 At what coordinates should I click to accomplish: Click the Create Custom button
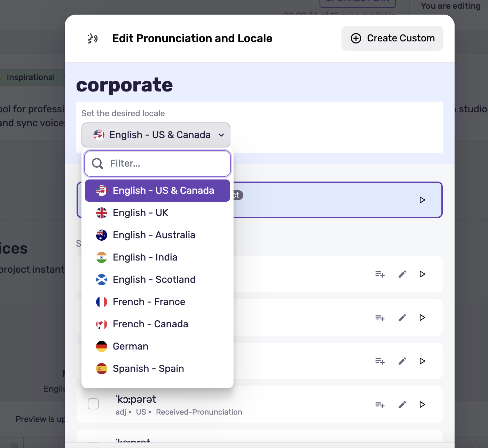point(392,38)
